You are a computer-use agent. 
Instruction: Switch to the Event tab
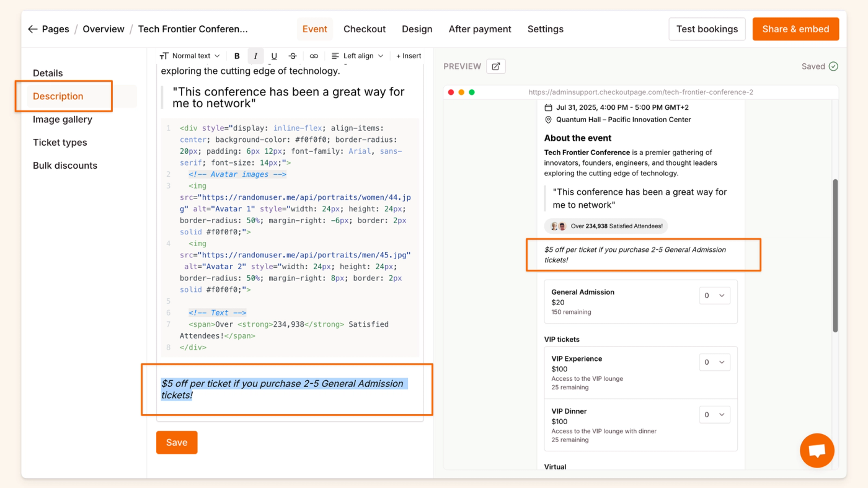coord(315,29)
